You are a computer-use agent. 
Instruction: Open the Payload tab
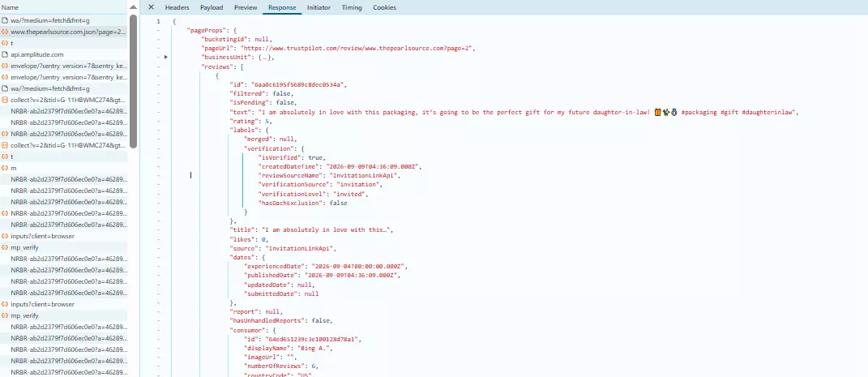pyautogui.click(x=212, y=8)
